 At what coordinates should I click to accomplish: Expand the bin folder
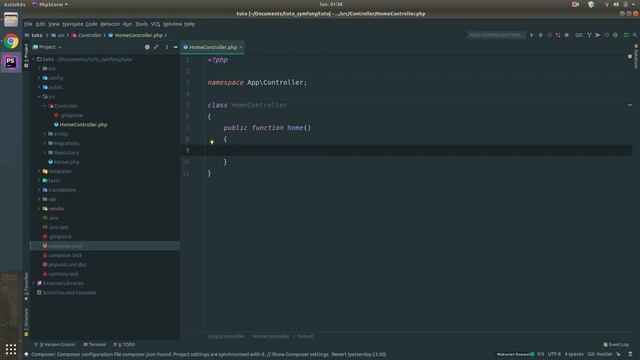[x=40, y=69]
